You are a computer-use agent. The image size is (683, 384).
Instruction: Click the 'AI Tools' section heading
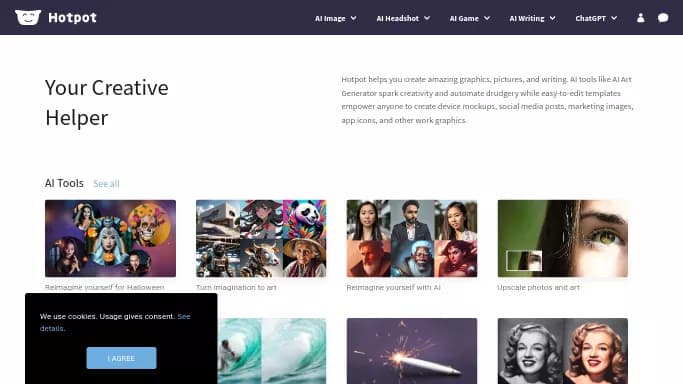64,183
